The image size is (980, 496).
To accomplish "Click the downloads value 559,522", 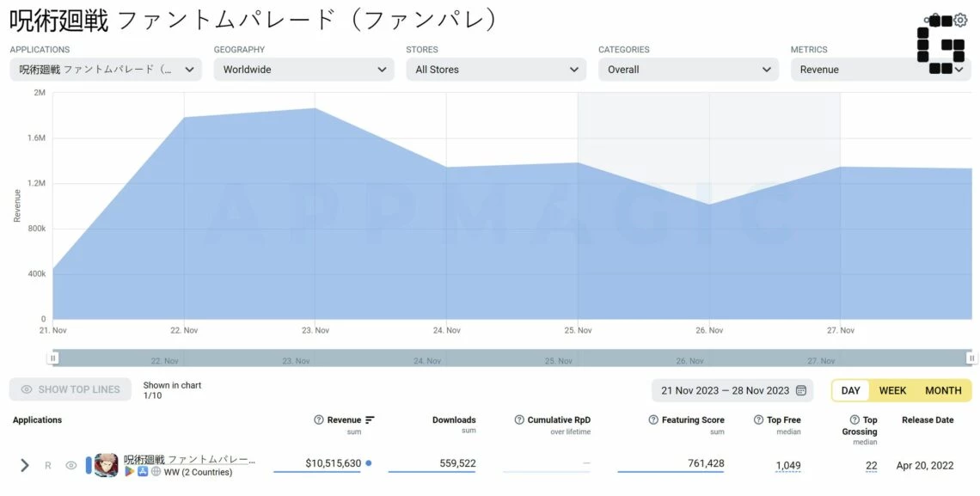I will (x=457, y=463).
